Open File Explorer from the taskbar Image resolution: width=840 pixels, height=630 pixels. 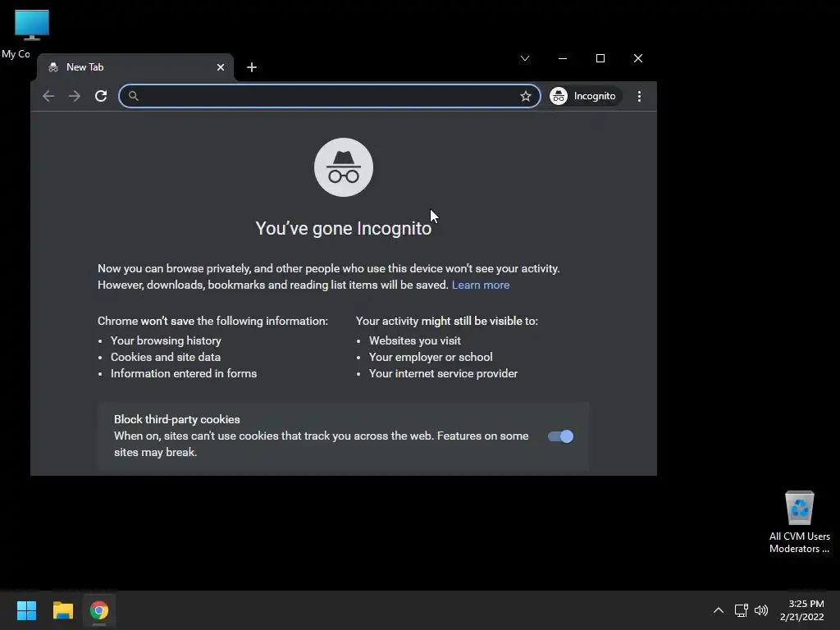(62, 610)
